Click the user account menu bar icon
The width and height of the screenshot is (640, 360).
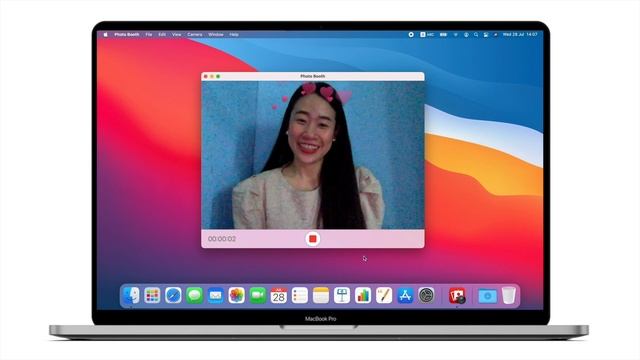point(466,35)
